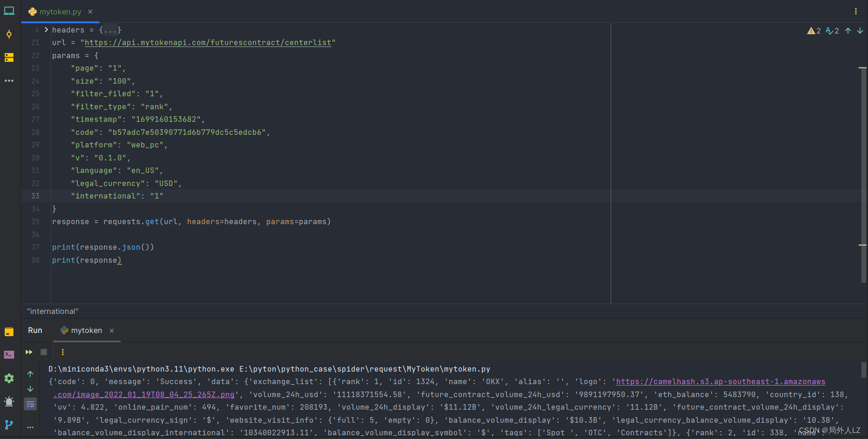Click the typo indicator showing 2 typos
This screenshot has height=439, width=868.
[x=832, y=31]
